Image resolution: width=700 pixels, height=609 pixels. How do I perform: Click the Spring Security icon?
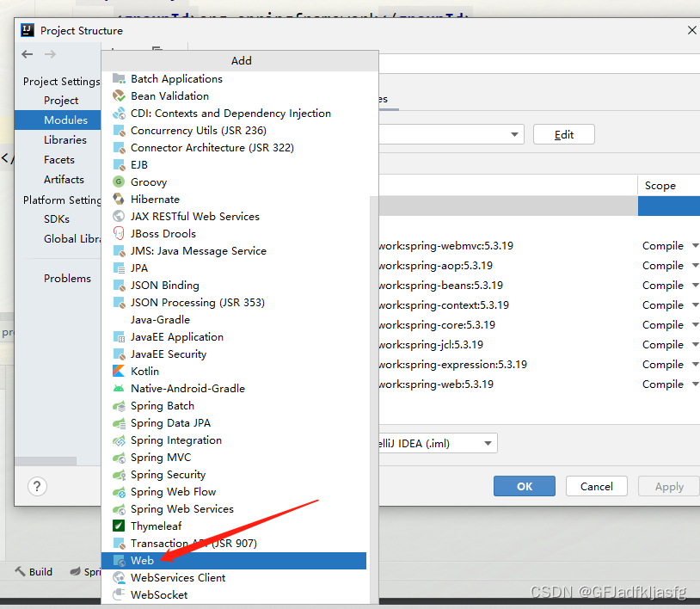pos(119,475)
